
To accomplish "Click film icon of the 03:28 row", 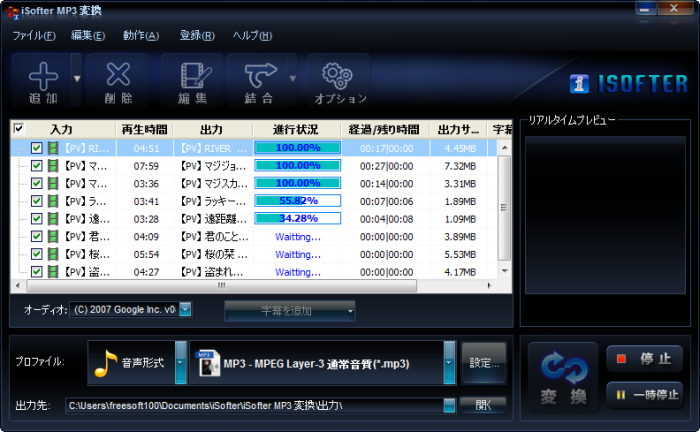I will (53, 219).
